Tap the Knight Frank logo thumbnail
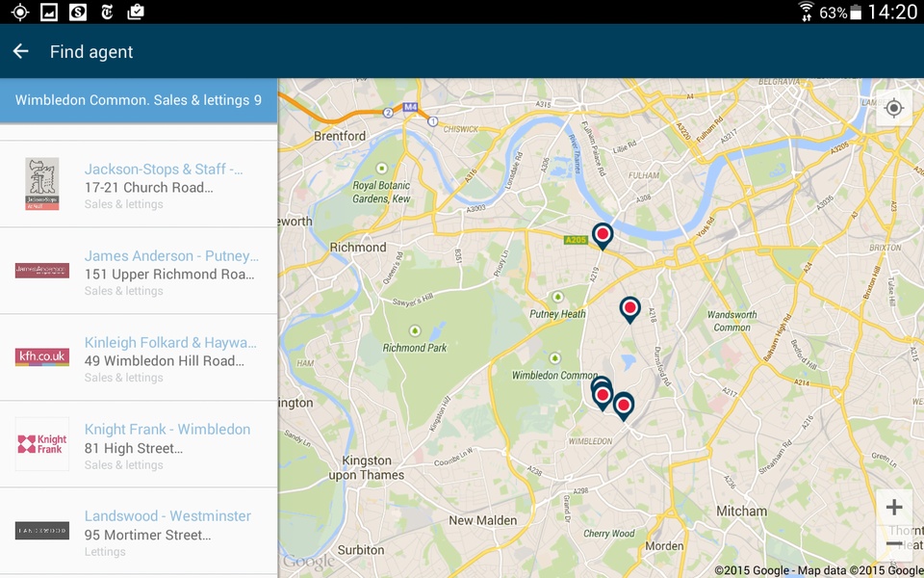Viewport: 924px width, 578px height. coord(41,444)
